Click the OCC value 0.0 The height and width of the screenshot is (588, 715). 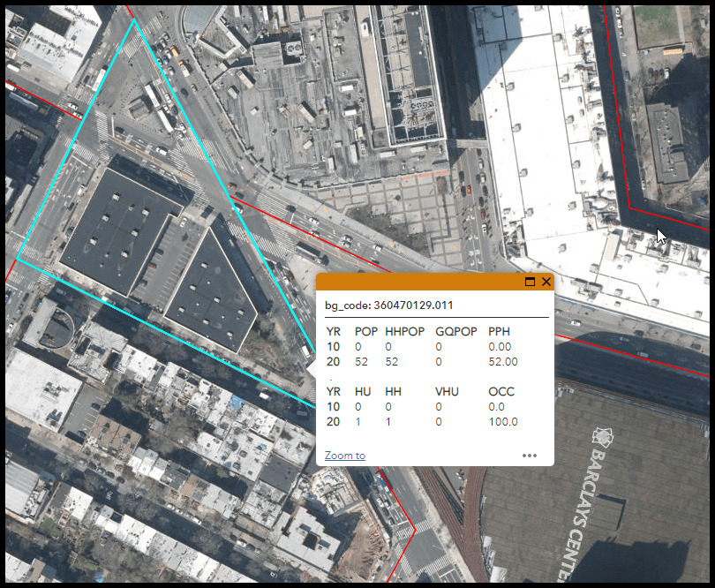click(496, 406)
